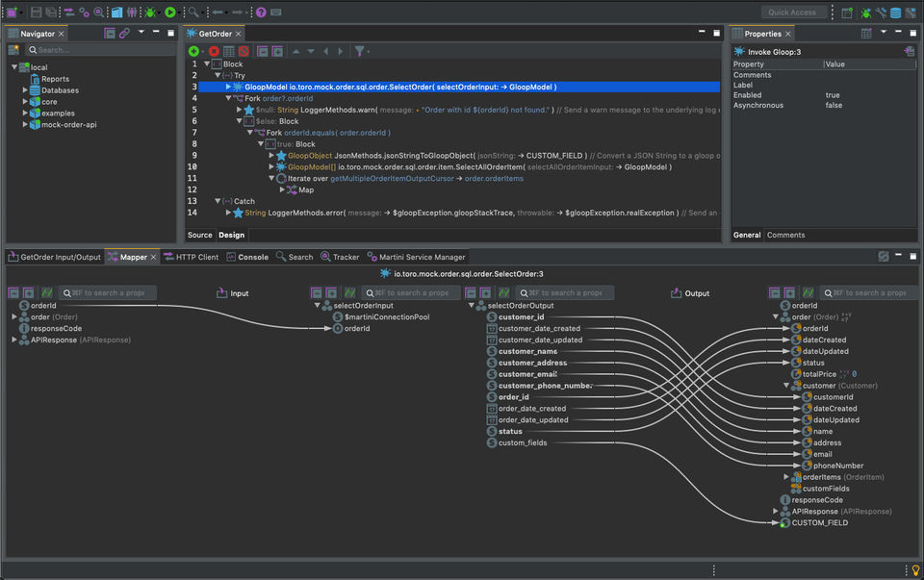Click the filter funnel icon in GetOrder toolbar
The height and width of the screenshot is (580, 924).
tap(359, 51)
